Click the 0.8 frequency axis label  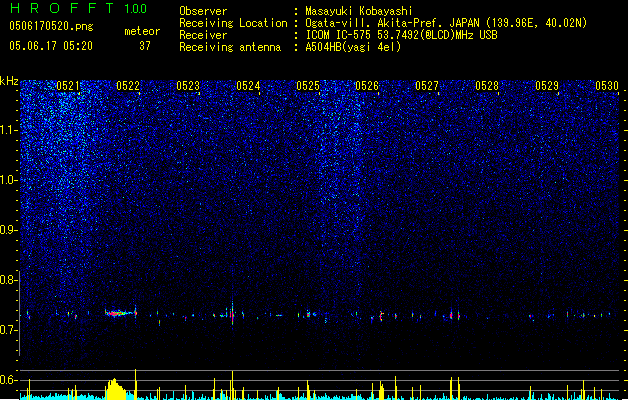pos(8,280)
